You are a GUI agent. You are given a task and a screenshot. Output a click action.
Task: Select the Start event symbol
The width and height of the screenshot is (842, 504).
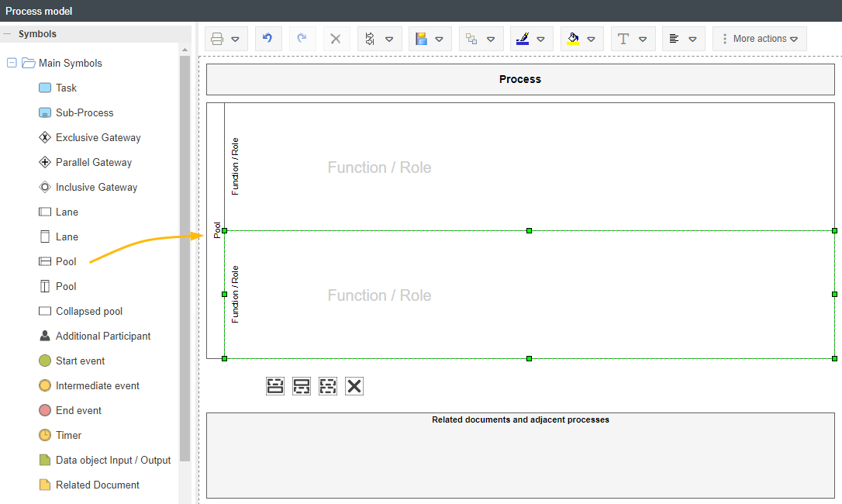80,361
